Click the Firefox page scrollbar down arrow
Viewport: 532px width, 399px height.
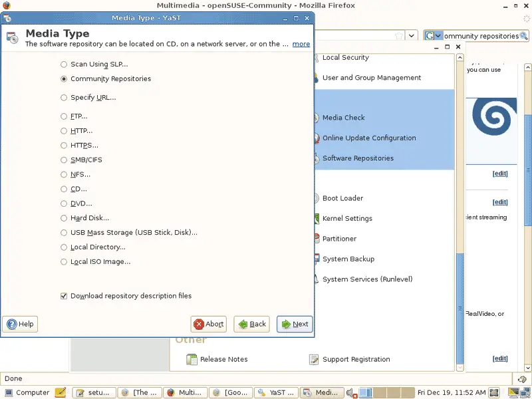pos(528,368)
